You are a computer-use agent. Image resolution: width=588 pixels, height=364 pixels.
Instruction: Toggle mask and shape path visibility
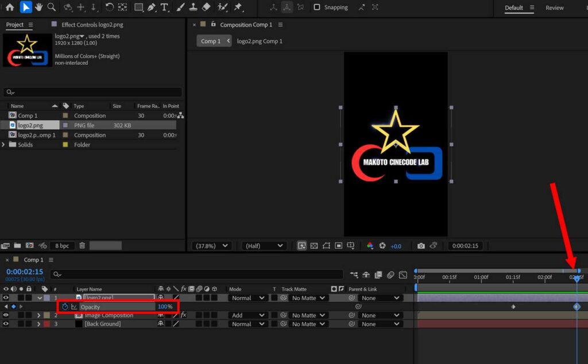click(x=326, y=246)
